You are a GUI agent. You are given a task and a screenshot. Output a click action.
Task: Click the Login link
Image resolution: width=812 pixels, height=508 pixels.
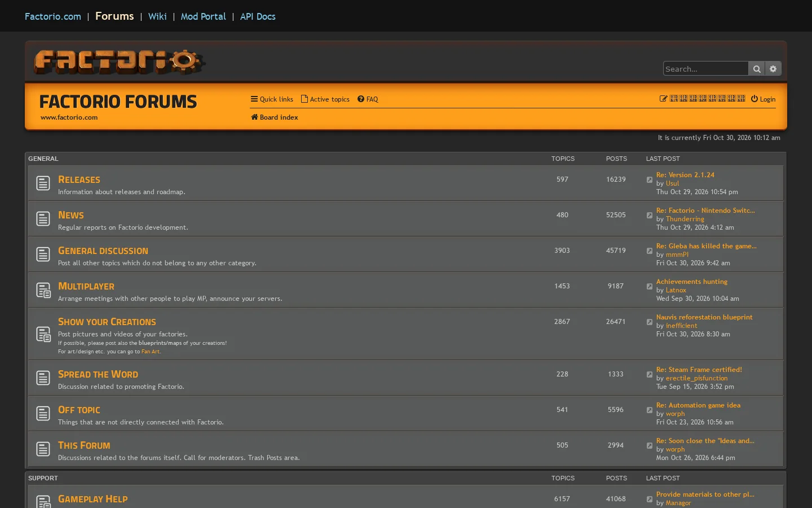(x=763, y=99)
